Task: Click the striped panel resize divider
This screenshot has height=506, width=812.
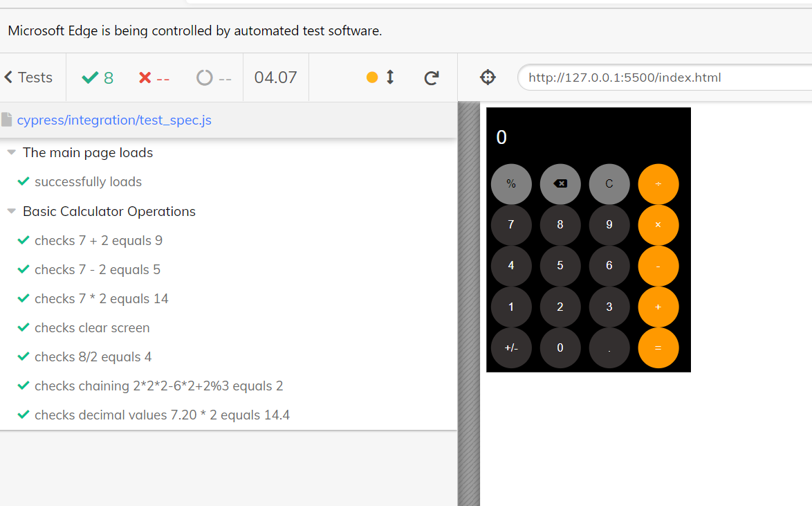Action: [x=469, y=304]
